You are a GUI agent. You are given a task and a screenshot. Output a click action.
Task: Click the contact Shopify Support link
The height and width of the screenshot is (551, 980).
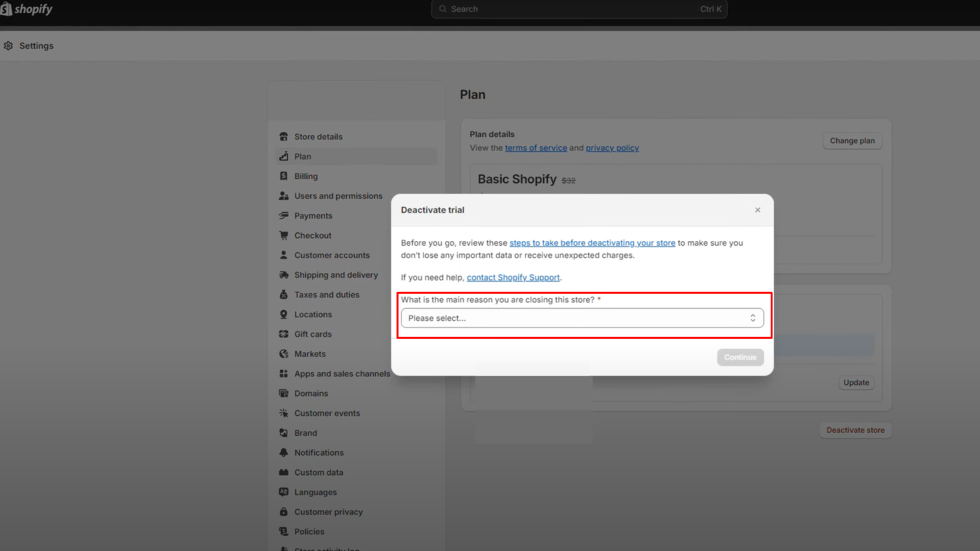(x=513, y=277)
